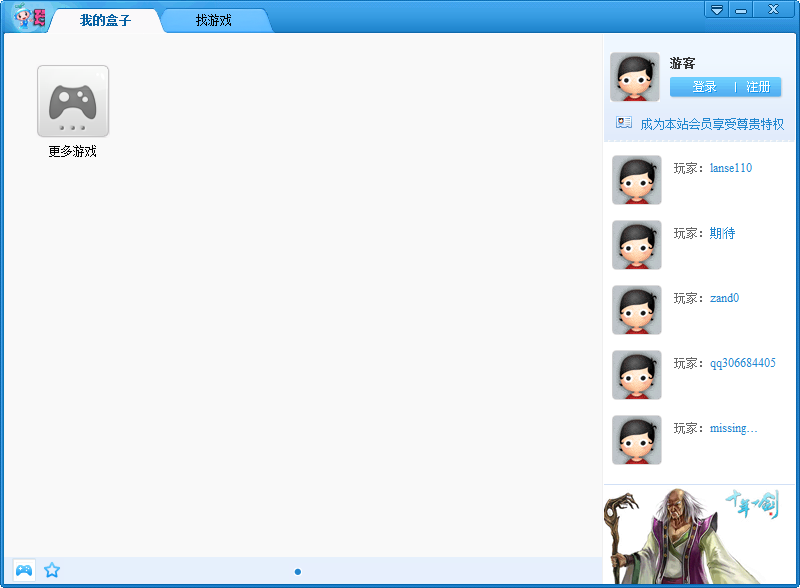Open avatar of player lanse110
Image resolution: width=800 pixels, height=588 pixels.
pos(637,180)
